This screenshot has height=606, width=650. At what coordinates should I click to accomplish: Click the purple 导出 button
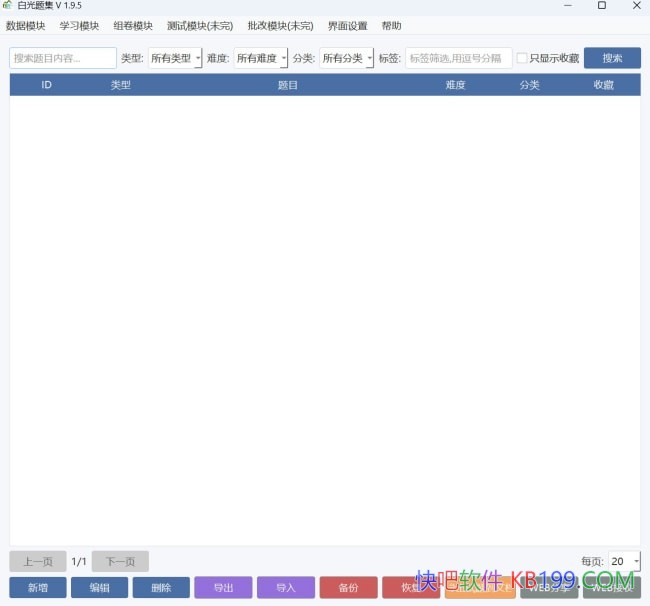(x=223, y=588)
